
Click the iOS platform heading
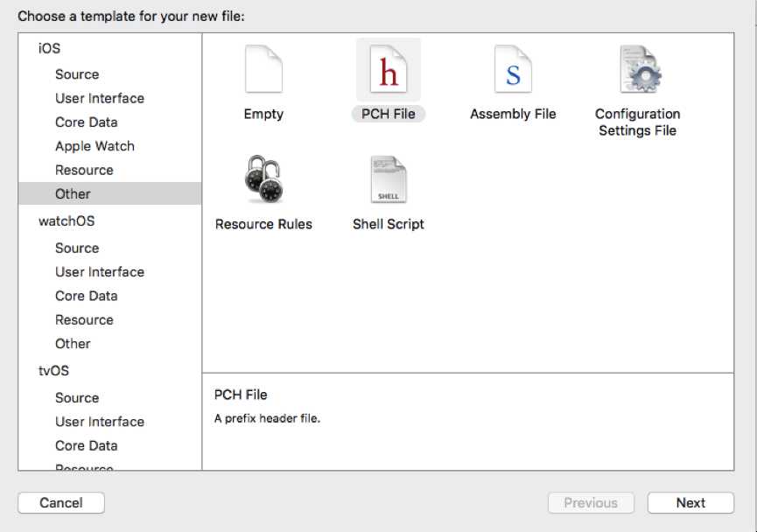pyautogui.click(x=49, y=48)
